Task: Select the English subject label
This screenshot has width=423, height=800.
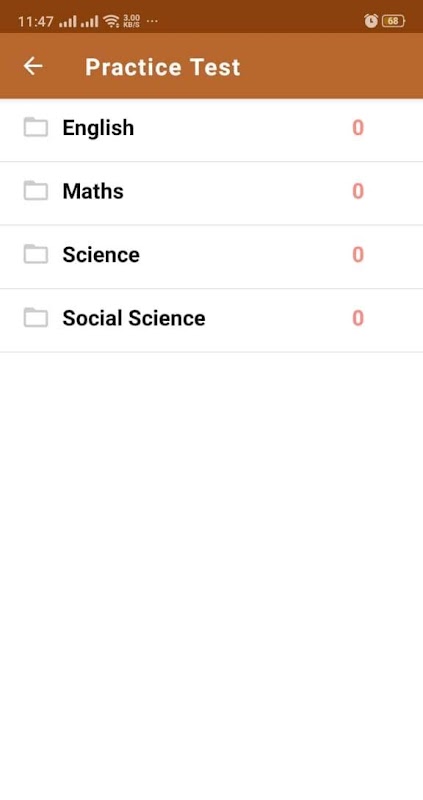Action: [x=98, y=128]
